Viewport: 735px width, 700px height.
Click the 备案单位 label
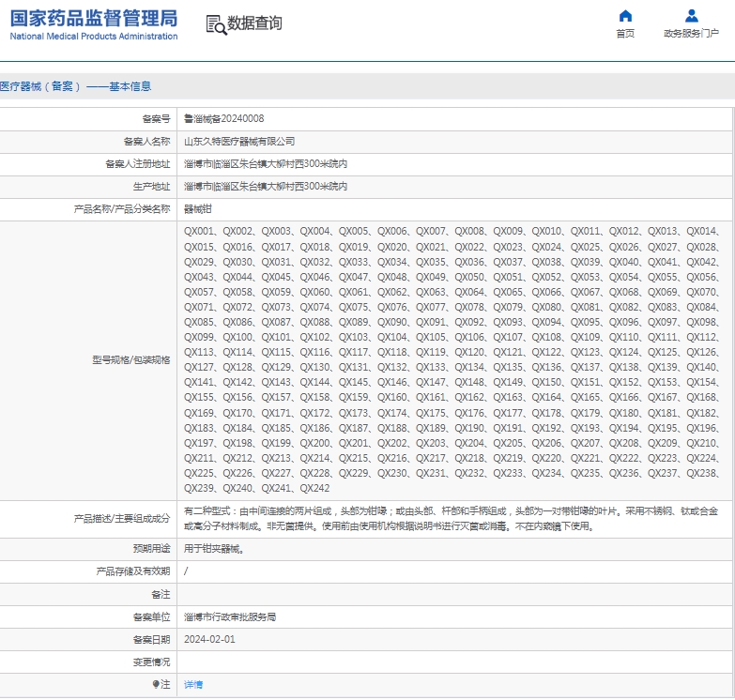(151, 617)
